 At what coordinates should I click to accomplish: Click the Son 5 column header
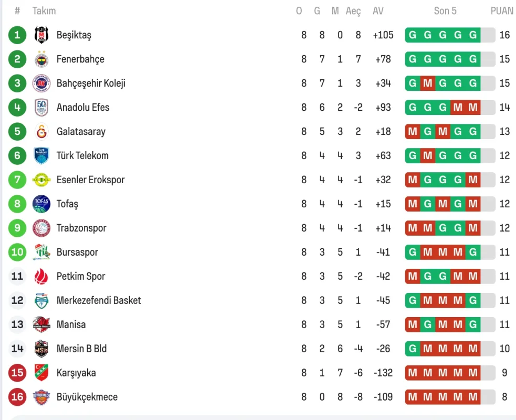tap(445, 11)
